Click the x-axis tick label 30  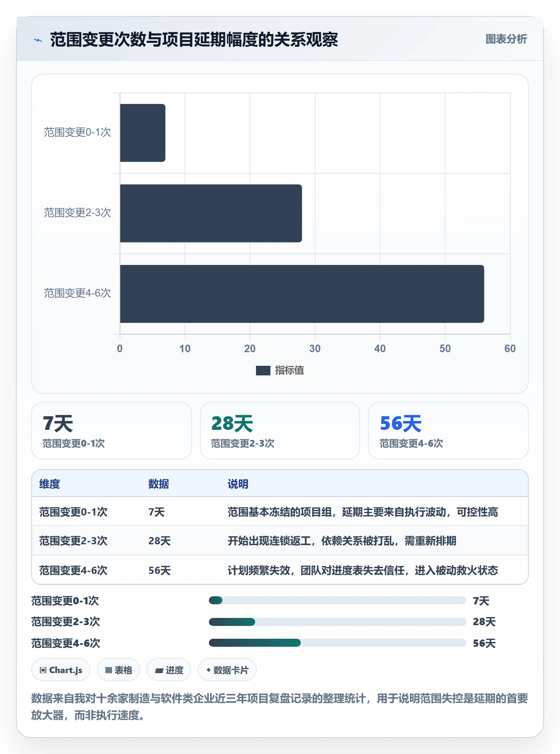(x=315, y=349)
